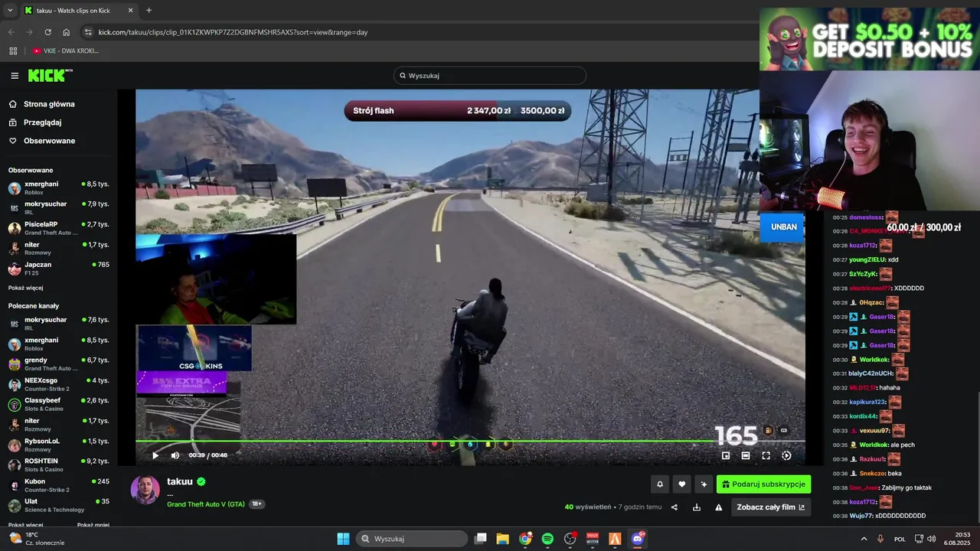Switch POL keyboard language indicator
Image resolution: width=980 pixels, height=551 pixels.
click(x=900, y=539)
